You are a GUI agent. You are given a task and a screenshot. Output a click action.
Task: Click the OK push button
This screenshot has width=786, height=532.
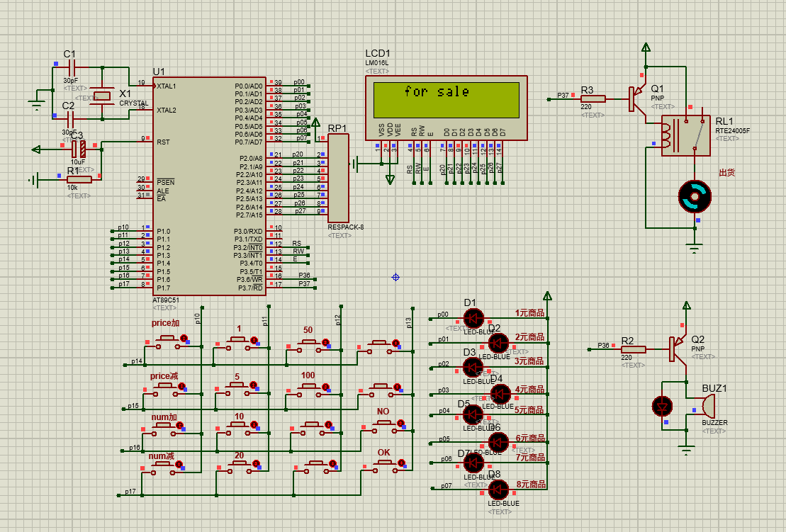tap(385, 468)
